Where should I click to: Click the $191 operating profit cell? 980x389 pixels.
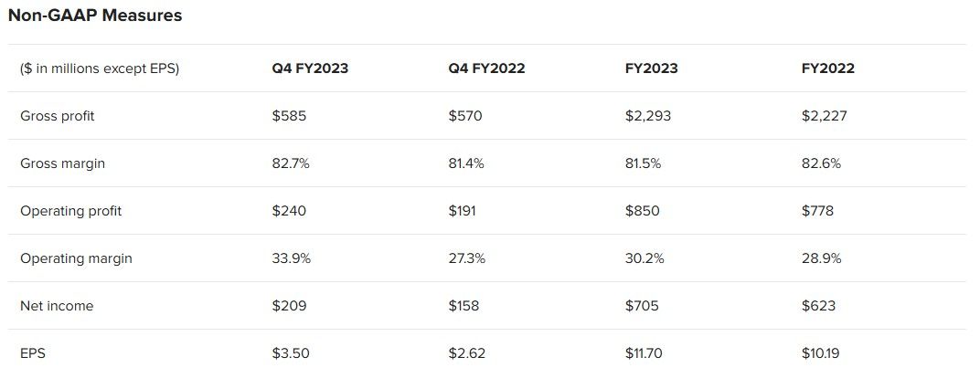(x=462, y=211)
